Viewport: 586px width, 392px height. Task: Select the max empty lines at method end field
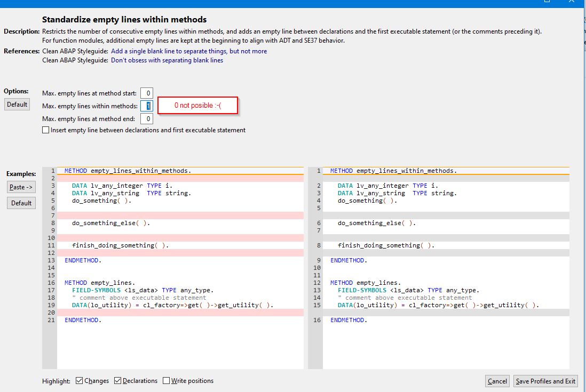tap(146, 118)
